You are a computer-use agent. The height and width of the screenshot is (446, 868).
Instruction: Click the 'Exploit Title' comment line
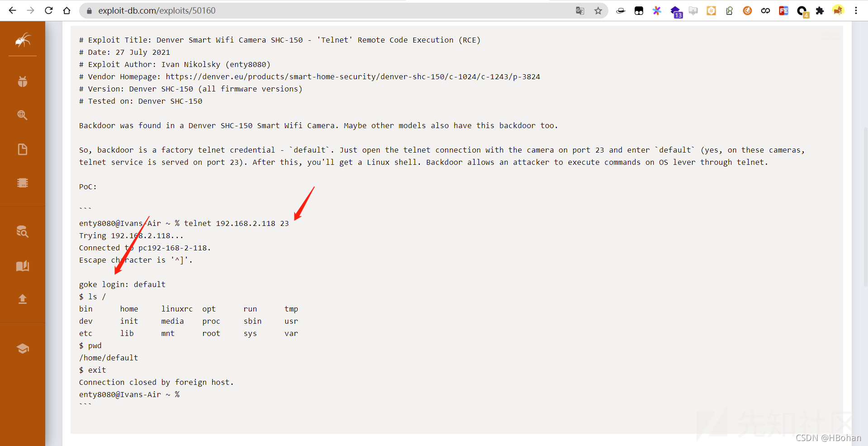[x=280, y=40]
